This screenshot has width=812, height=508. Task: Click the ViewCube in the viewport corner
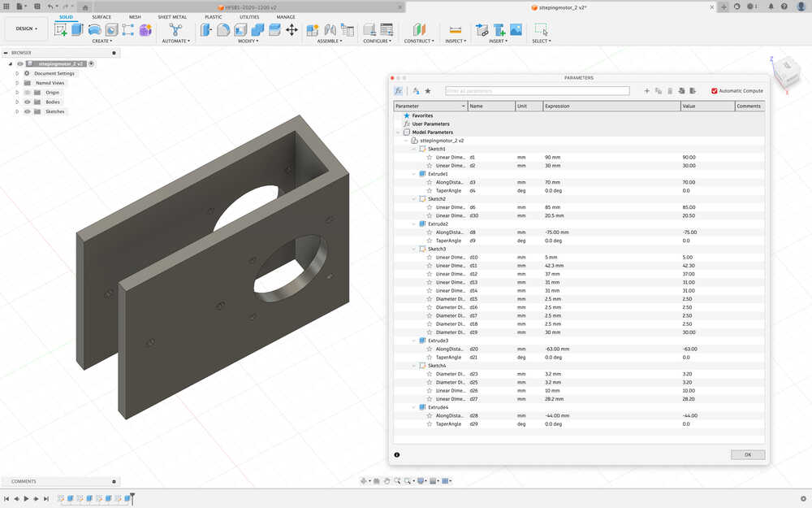coord(786,72)
